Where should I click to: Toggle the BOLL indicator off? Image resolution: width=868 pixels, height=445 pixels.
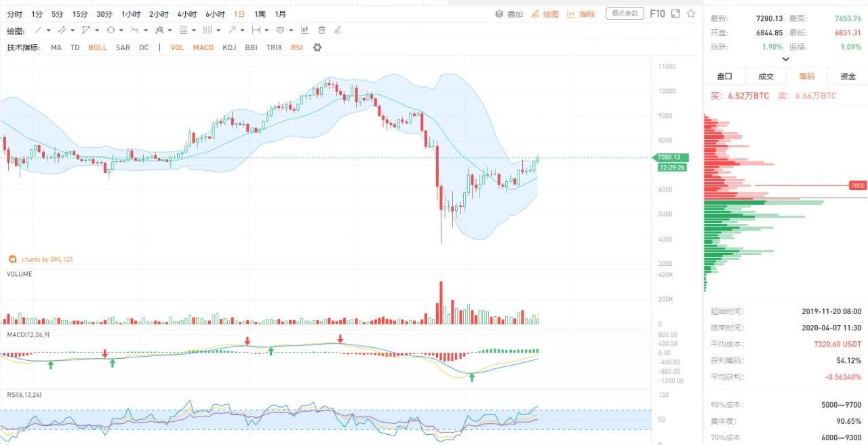point(98,47)
